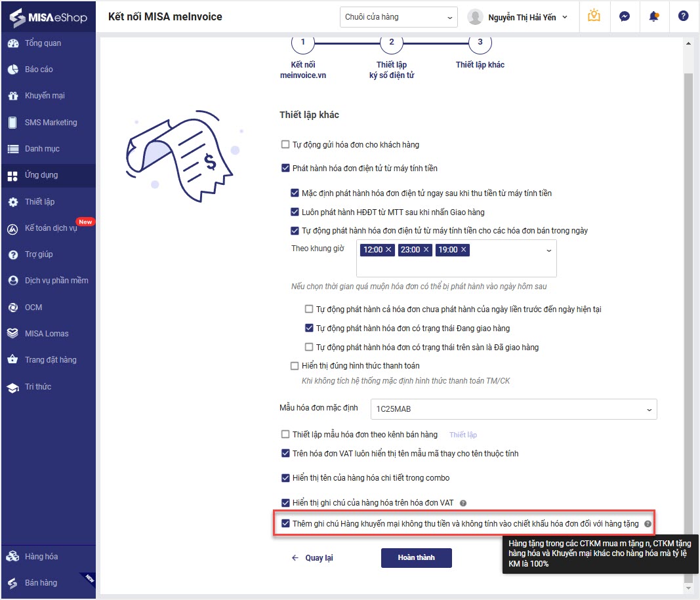Open Tổng quan dashboard icon

pos(13,43)
